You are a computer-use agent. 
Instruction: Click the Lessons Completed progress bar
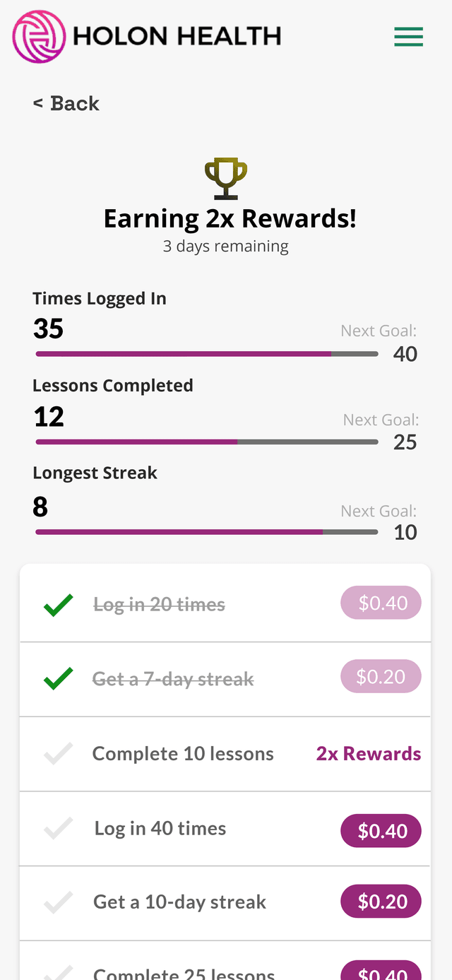[207, 442]
